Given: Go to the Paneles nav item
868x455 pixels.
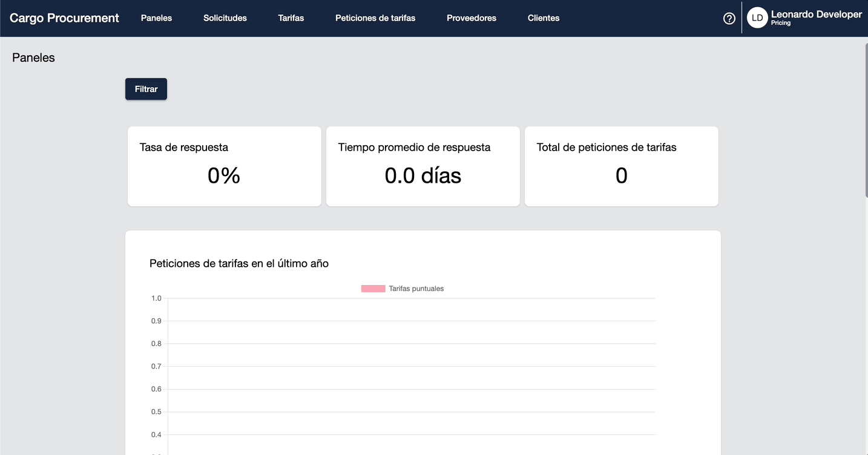Looking at the screenshot, I should [x=156, y=18].
